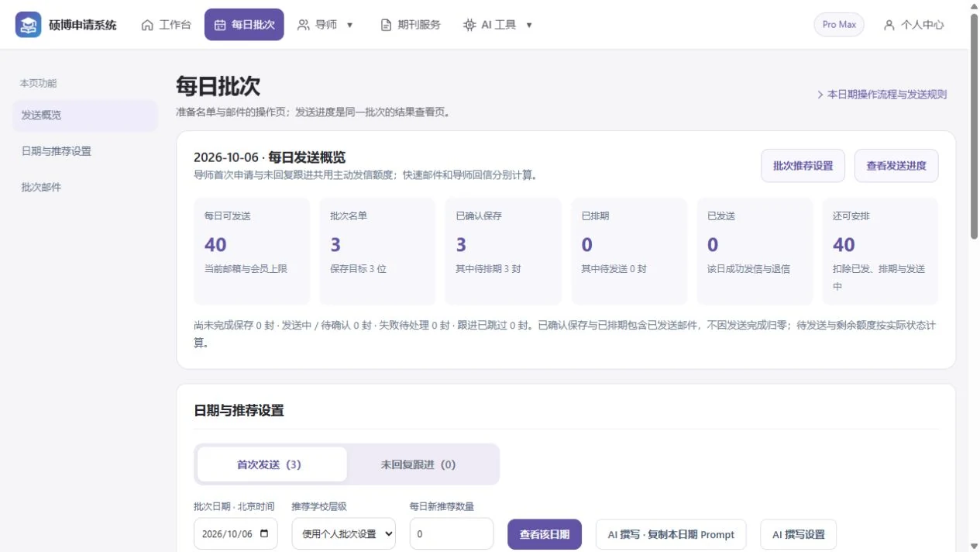Click the 硕博申请系统 logo icon
980x552 pixels.
click(x=29, y=25)
